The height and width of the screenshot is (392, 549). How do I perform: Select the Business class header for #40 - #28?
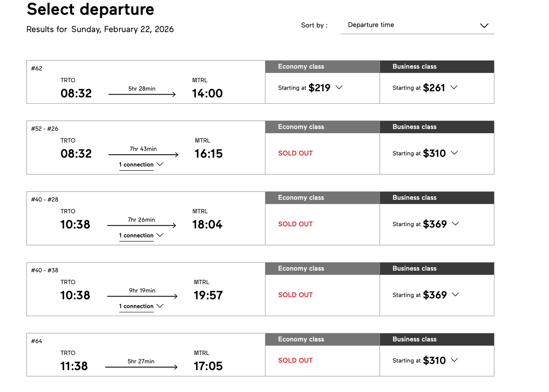(x=437, y=197)
